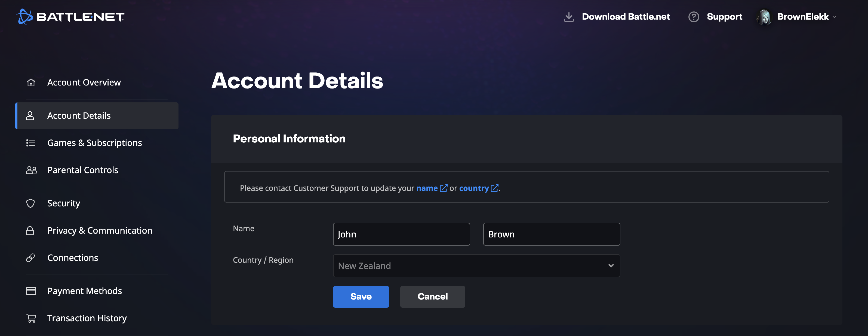Follow the country support link
The image size is (868, 336).
coord(474,188)
